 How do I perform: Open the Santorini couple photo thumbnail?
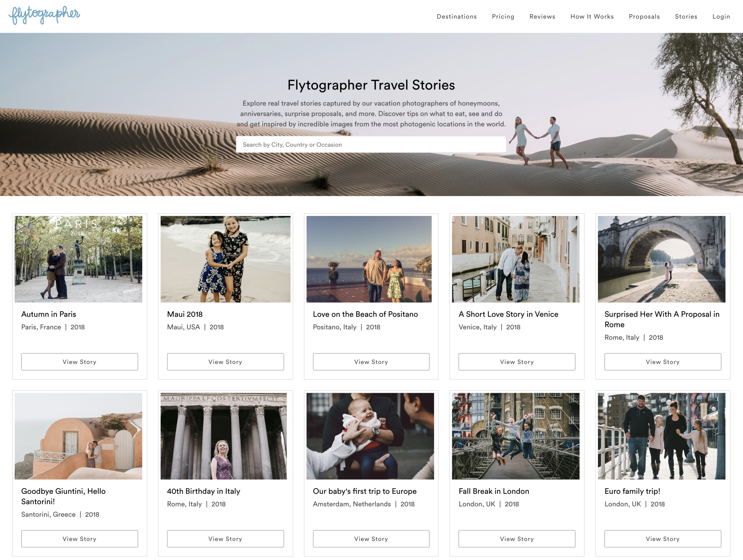(78, 436)
